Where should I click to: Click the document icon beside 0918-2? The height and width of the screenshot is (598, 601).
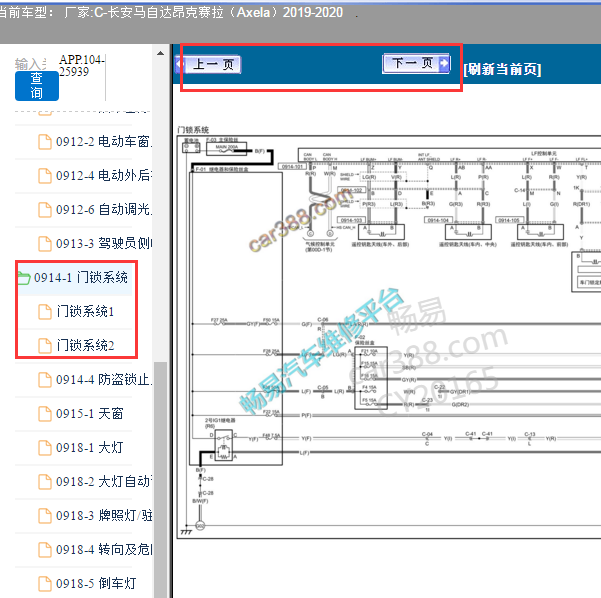point(45,482)
